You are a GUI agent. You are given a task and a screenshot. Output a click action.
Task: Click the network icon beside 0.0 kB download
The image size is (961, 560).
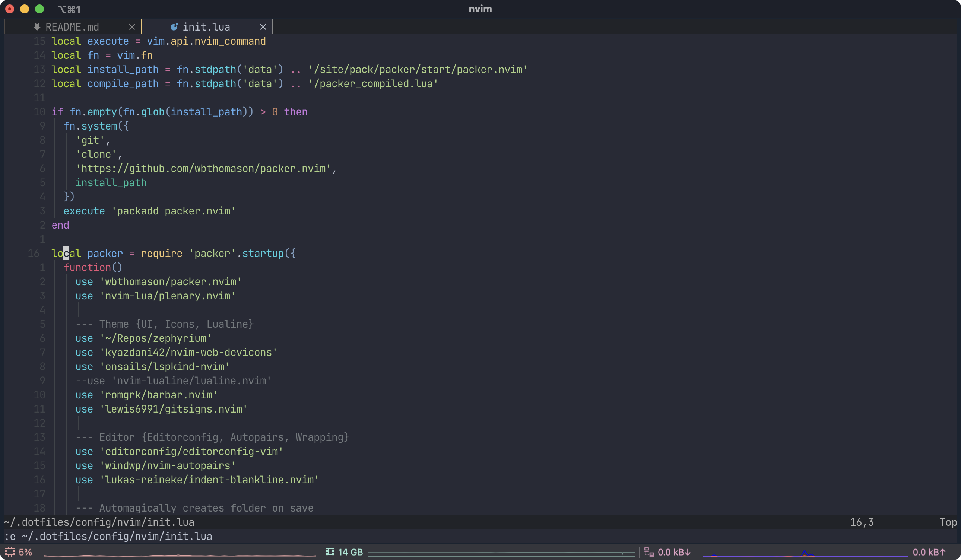649,552
